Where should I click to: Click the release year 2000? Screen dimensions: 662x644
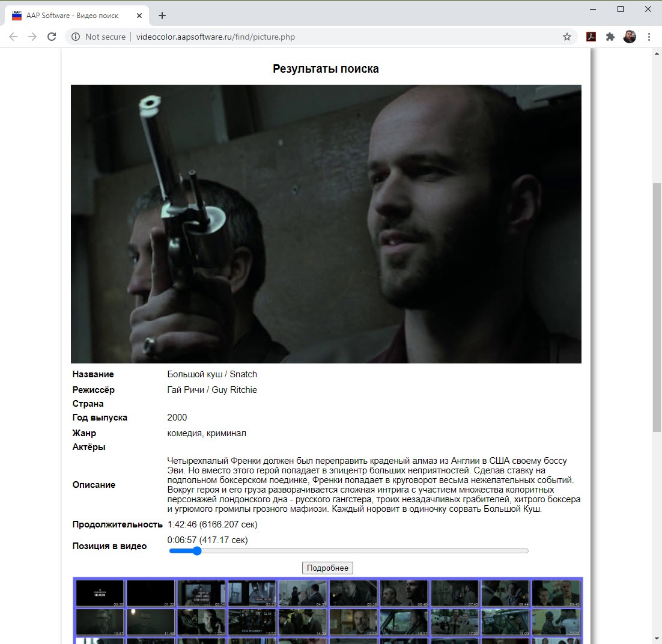pyautogui.click(x=177, y=418)
